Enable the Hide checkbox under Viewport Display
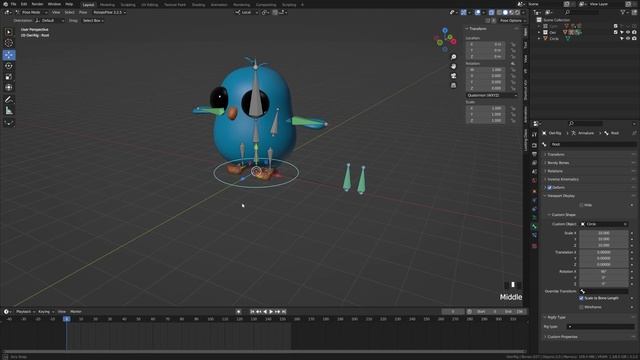The width and height of the screenshot is (640, 360). pyautogui.click(x=581, y=205)
